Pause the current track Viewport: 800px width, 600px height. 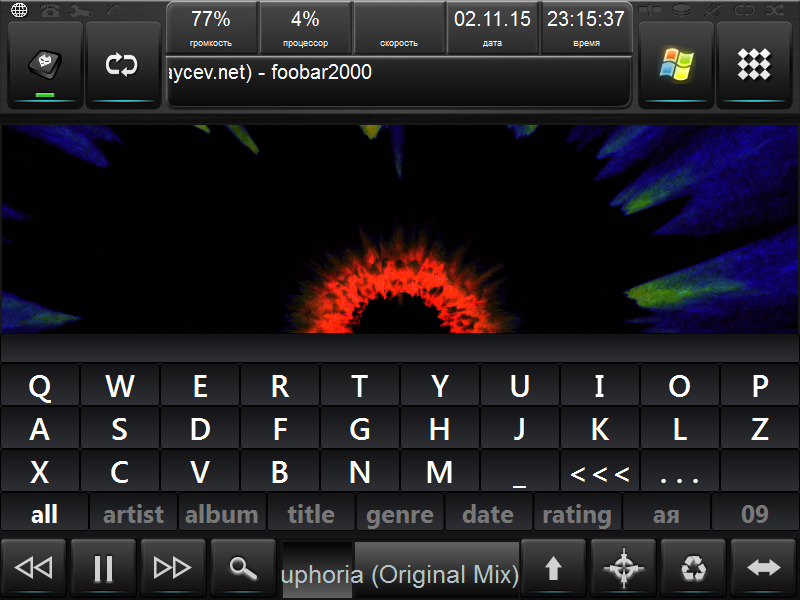coord(103,569)
